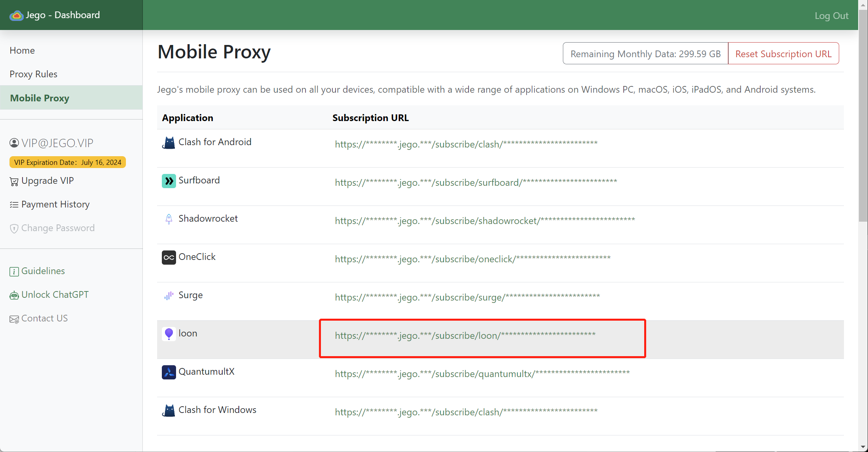Click the Surfboard app icon

pos(169,181)
